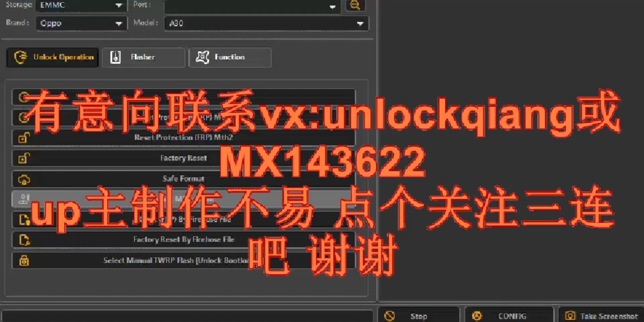Viewport: 644px width, 322px height.
Task: Expand the Storage dropdown
Action: click(x=118, y=5)
